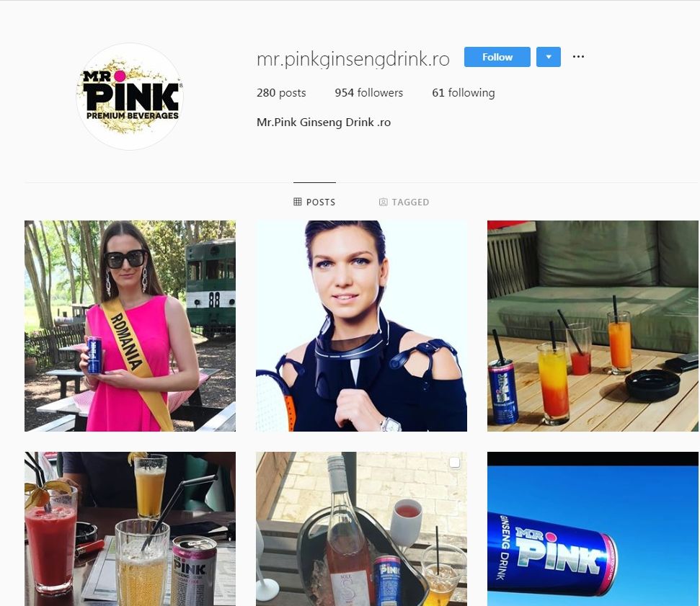View the 954 followers list
Image resolution: width=700 pixels, height=606 pixels.
pos(369,93)
